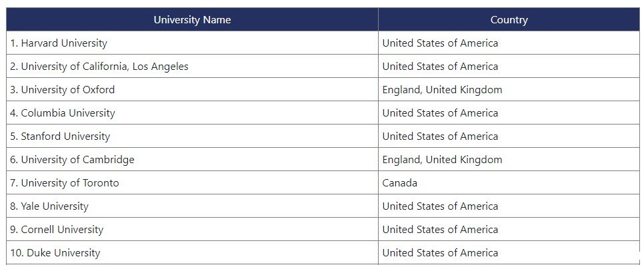
Task: Select the Yale University cell
Action: (192, 206)
